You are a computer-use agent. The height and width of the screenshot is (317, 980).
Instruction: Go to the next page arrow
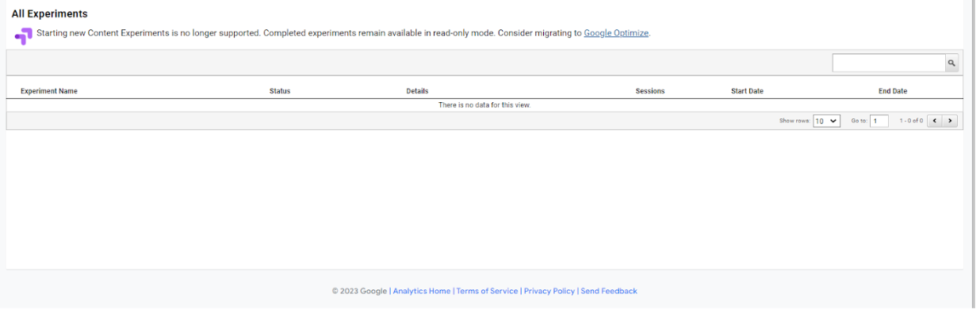(950, 121)
